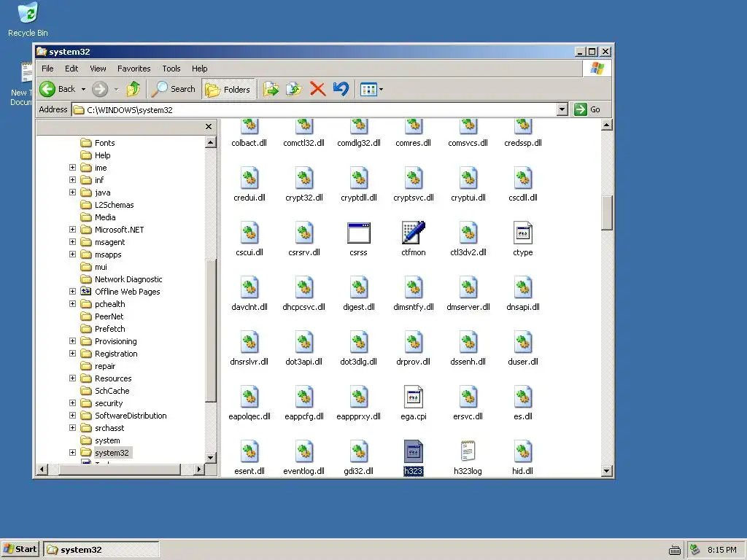Expand the inf folder node
This screenshot has height=560, width=747.
pos(72,180)
